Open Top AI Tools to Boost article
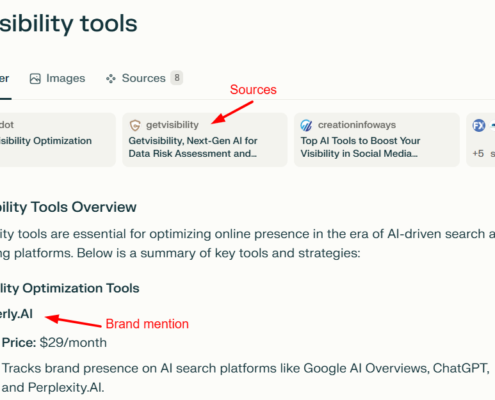The image size is (495, 400). tap(360, 147)
